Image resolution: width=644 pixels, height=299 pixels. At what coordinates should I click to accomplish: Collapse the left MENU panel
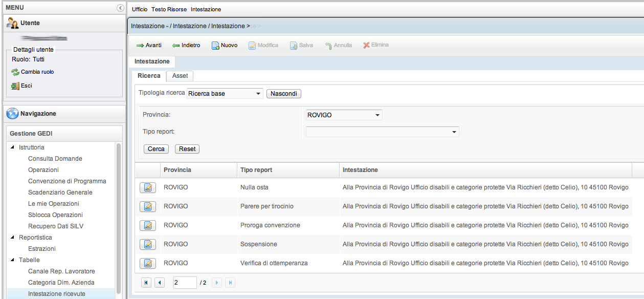coord(120,8)
